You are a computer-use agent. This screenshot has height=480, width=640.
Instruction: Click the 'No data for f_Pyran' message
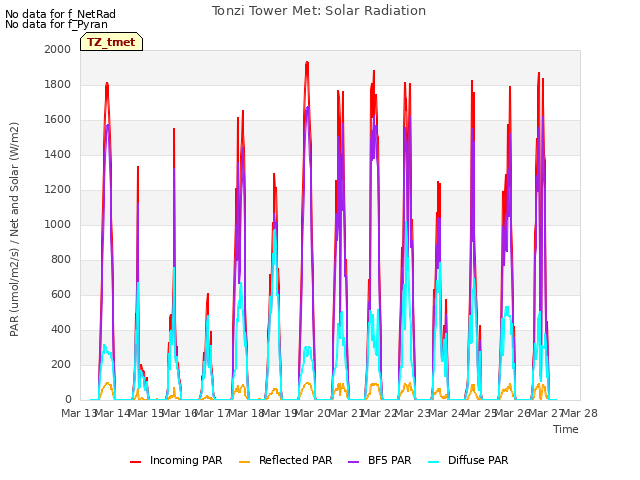[56, 24]
